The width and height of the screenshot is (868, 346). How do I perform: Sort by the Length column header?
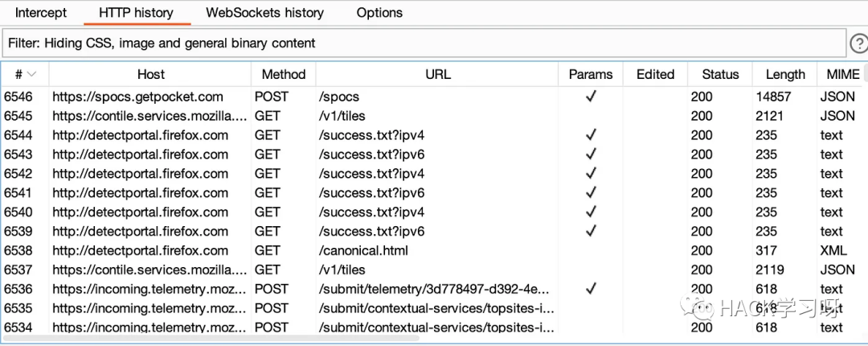(784, 74)
